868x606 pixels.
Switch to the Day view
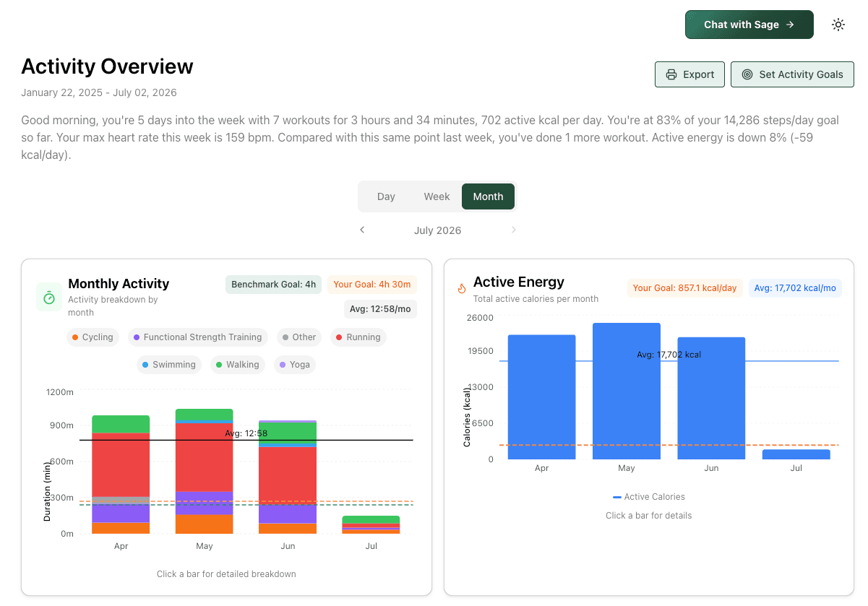386,196
